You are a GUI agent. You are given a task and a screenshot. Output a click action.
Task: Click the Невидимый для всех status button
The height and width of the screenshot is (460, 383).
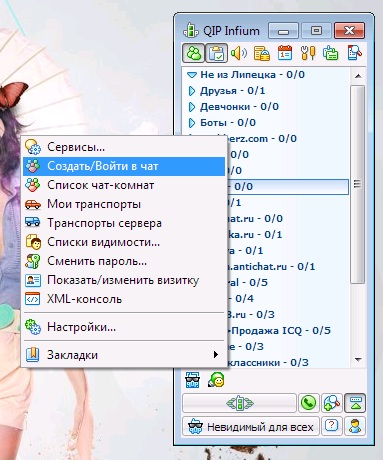click(x=251, y=427)
